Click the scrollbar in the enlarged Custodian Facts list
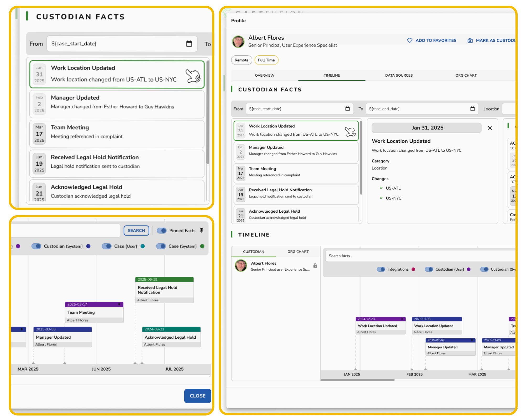Viewport: 525px width, 420px height. pyautogui.click(x=208, y=112)
